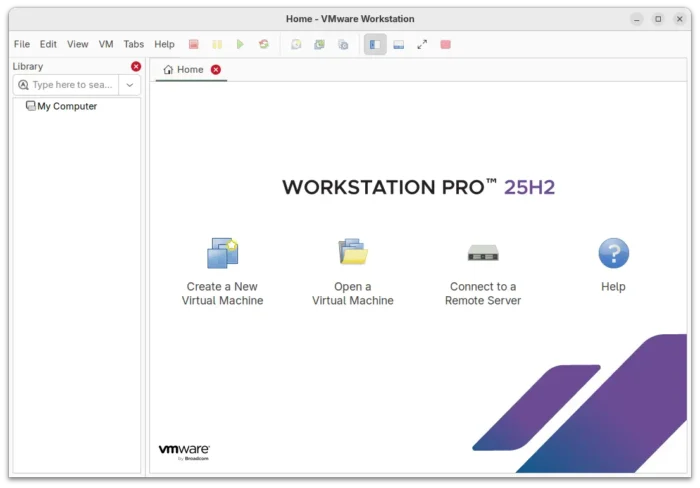Viewport: 700px width, 488px height.
Task: Close the Library panel
Action: pyautogui.click(x=136, y=66)
